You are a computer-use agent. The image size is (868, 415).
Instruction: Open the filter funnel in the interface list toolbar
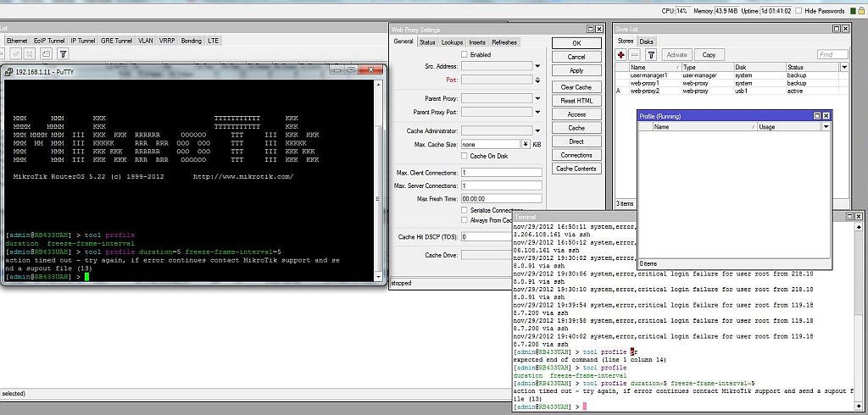click(x=62, y=53)
